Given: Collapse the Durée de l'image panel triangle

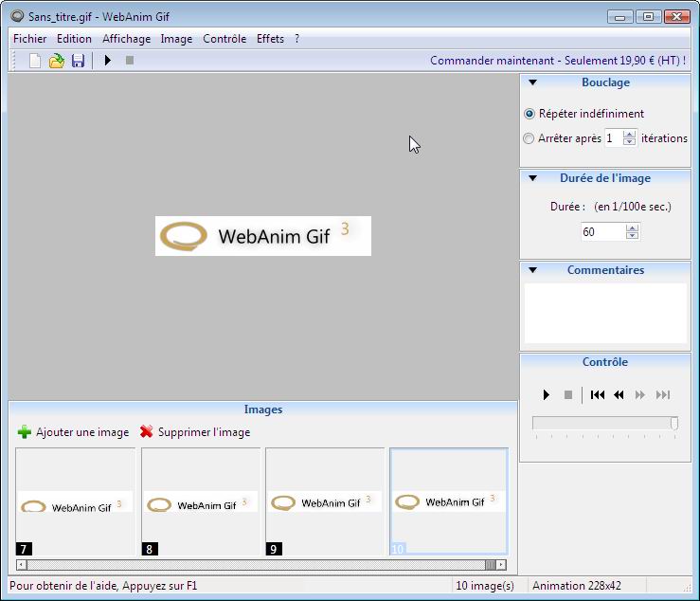Looking at the screenshot, I should (x=532, y=178).
